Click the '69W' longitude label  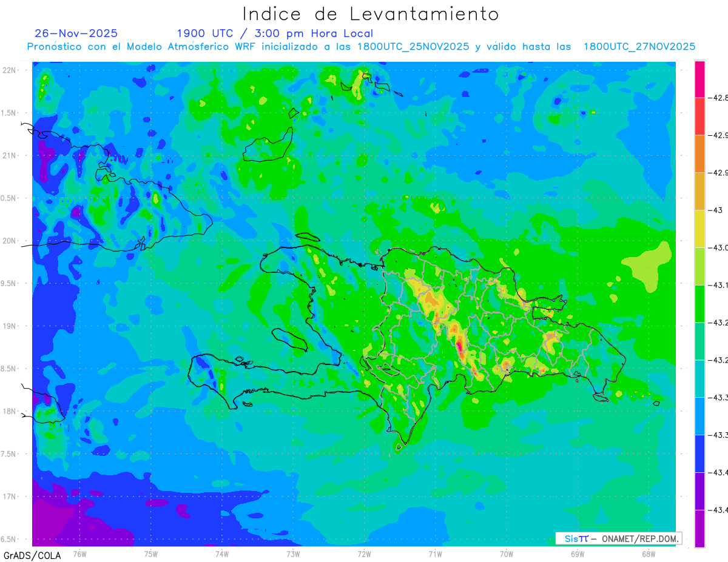pyautogui.click(x=577, y=554)
